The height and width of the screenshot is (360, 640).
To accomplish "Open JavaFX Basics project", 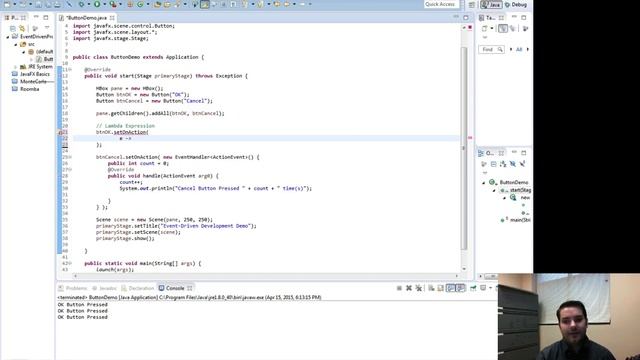I will click(31, 74).
